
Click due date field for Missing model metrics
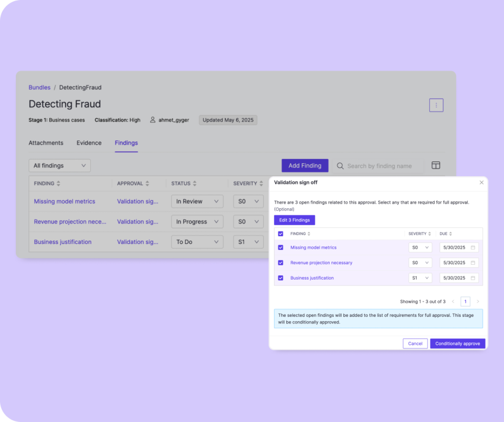tap(459, 248)
